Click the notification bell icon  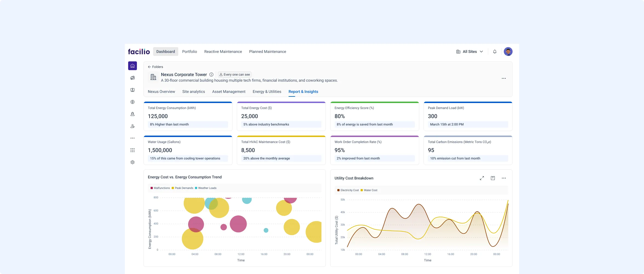click(495, 51)
